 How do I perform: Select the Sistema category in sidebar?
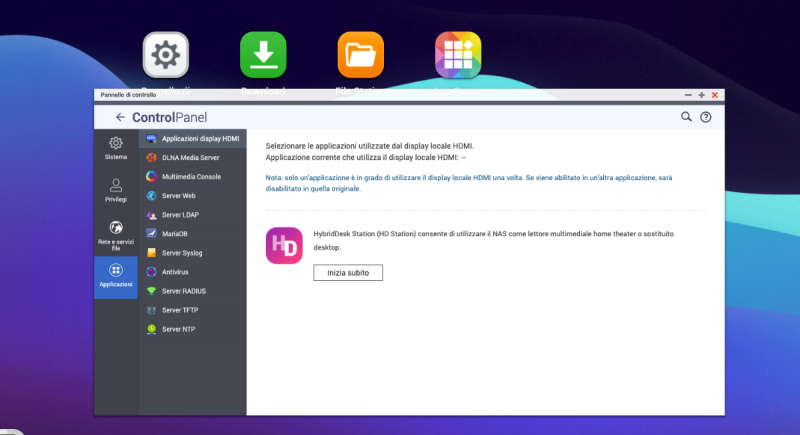click(x=116, y=149)
